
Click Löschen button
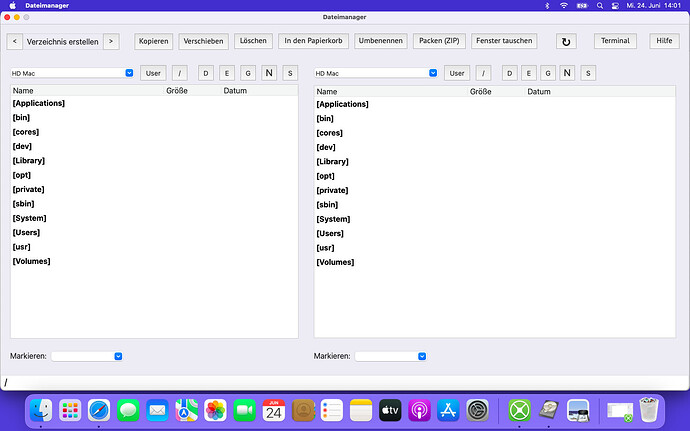253,41
